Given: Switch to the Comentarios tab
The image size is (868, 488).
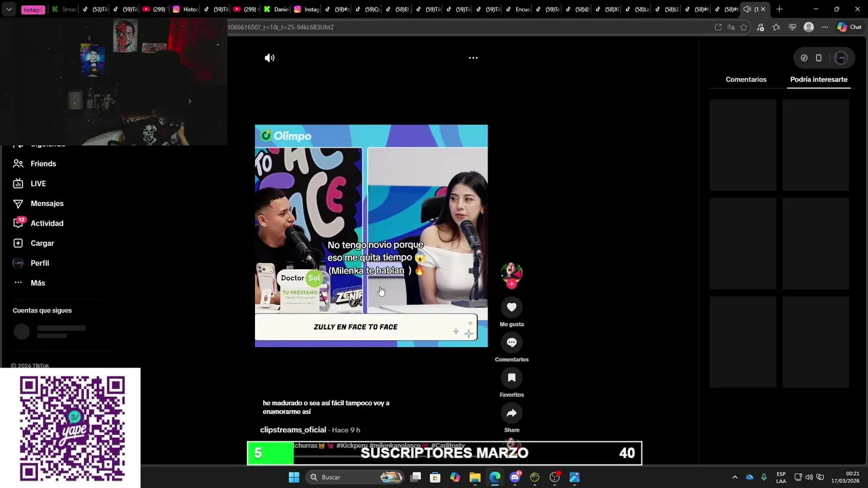Looking at the screenshot, I should (746, 79).
